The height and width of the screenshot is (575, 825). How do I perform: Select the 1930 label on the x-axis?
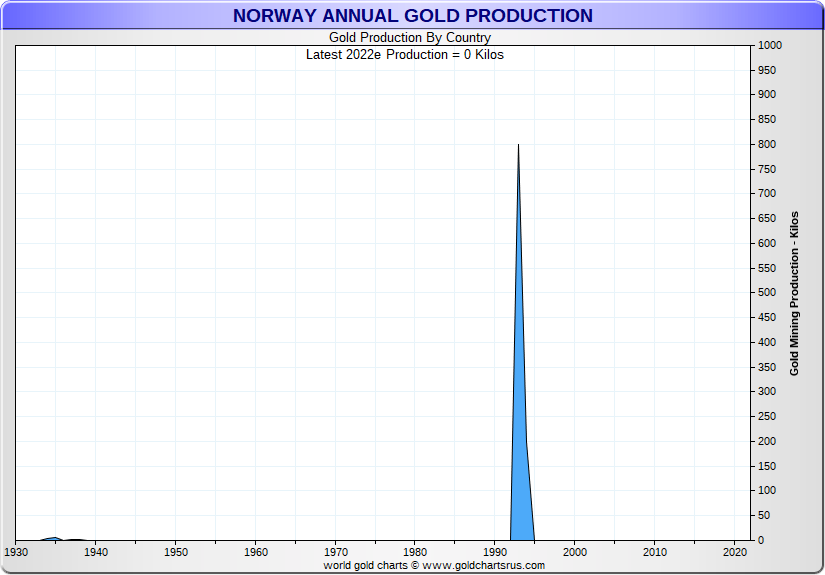coord(16,552)
